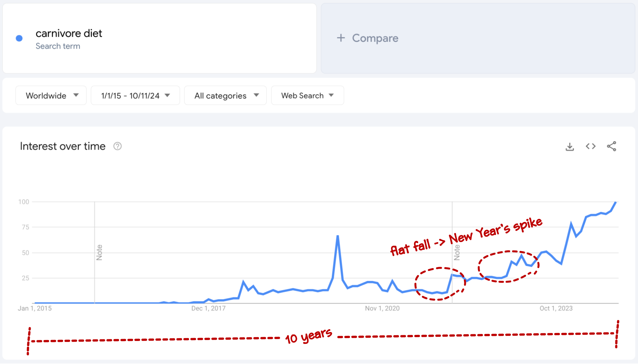Toggle the All categories filter selection
This screenshot has height=364, width=638.
click(x=224, y=96)
